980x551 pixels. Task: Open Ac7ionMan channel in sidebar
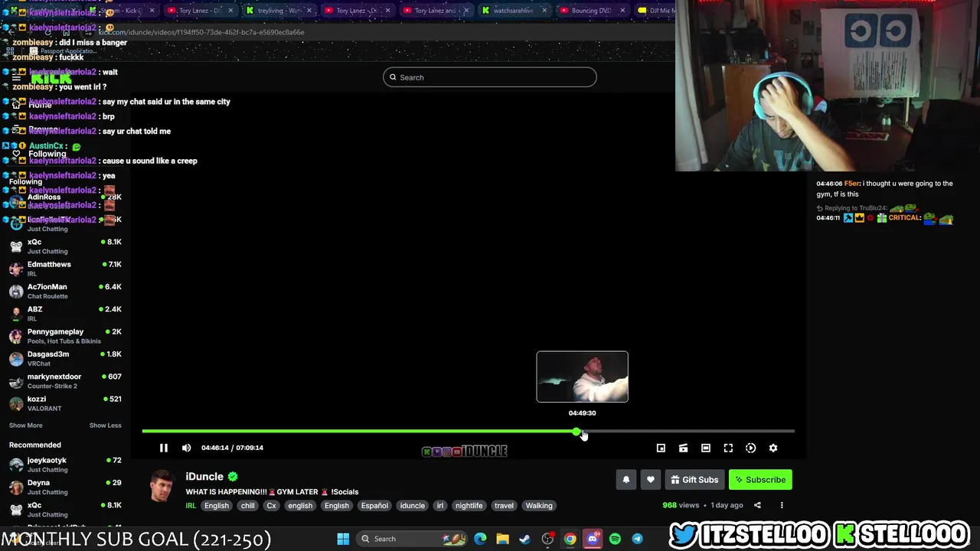pyautogui.click(x=65, y=291)
